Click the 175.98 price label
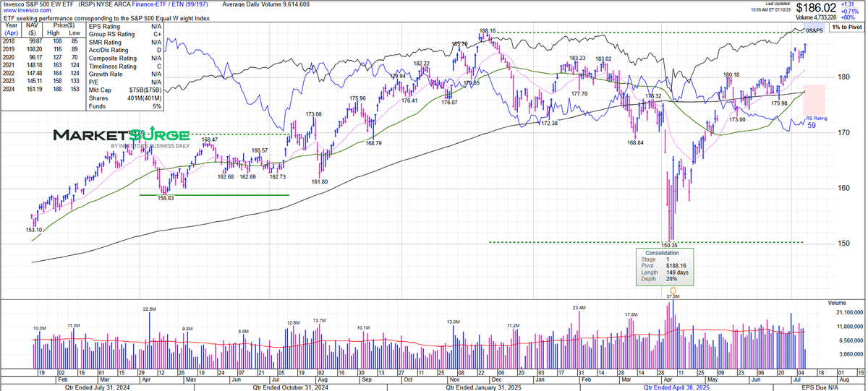The width and height of the screenshot is (868, 391). [780, 103]
